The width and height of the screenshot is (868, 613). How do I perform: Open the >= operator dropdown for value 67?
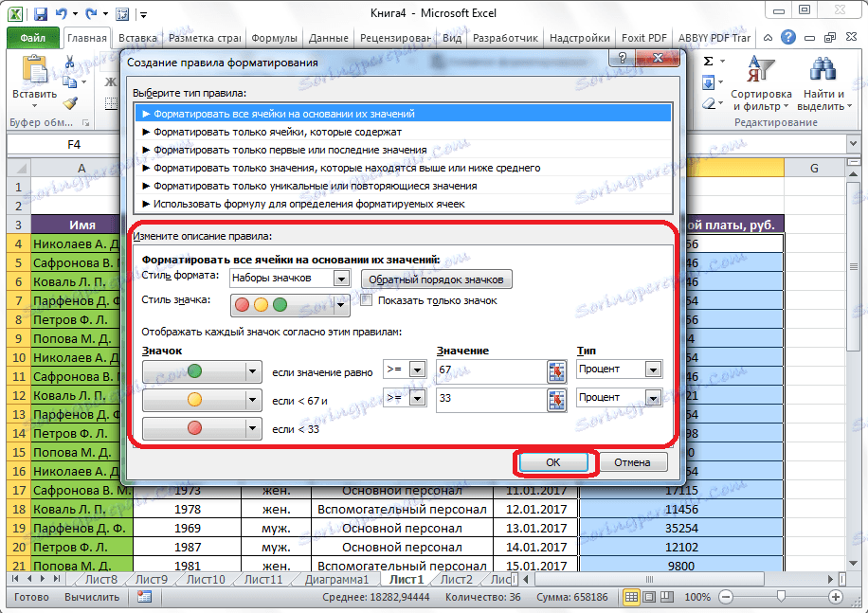click(418, 369)
